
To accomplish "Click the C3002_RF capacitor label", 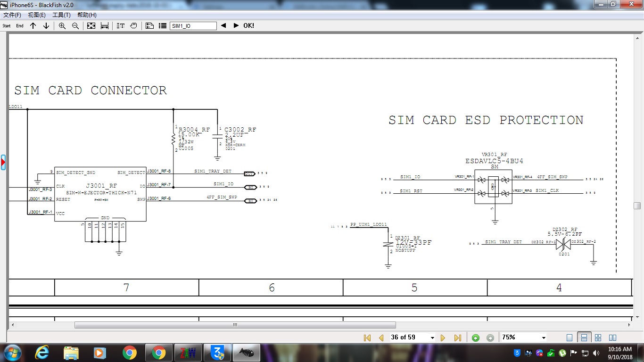I will click(x=240, y=130).
